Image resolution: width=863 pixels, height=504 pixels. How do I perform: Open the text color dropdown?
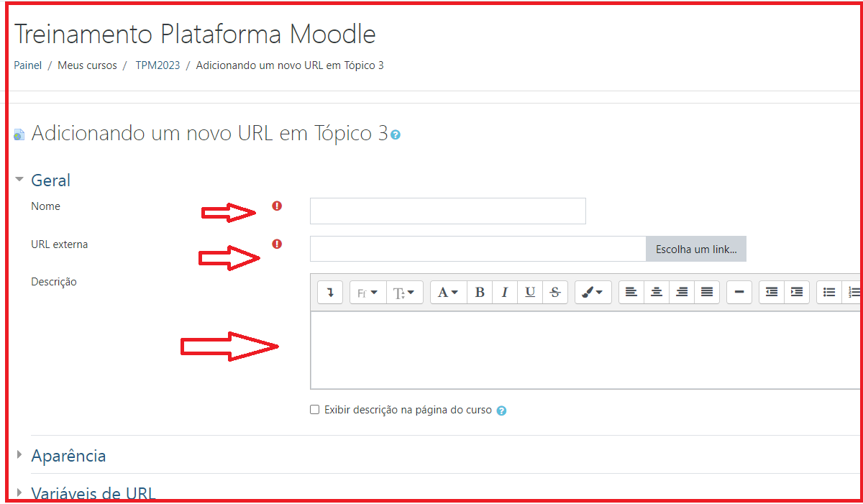click(449, 293)
